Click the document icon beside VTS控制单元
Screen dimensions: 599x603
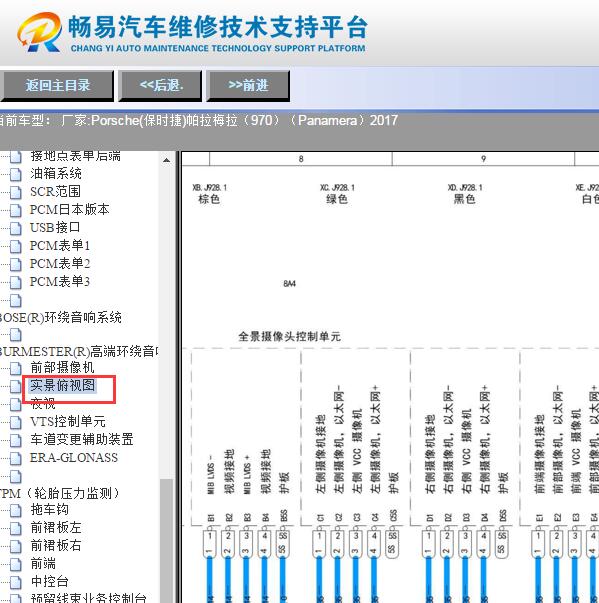pos(16,422)
